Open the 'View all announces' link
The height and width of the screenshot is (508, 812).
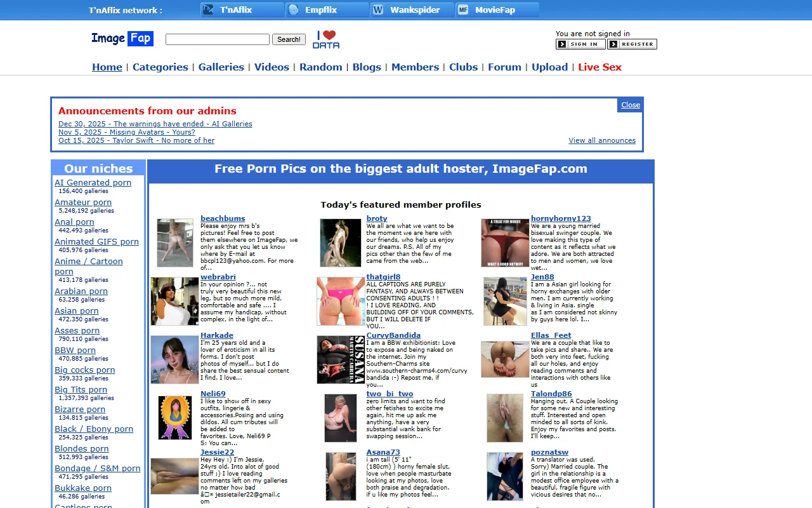pyautogui.click(x=601, y=140)
